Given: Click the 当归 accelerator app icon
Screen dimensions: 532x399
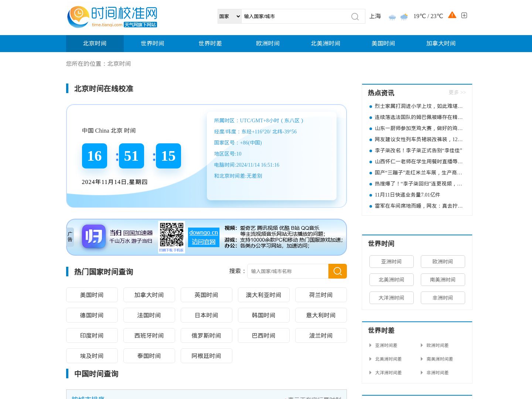Looking at the screenshot, I should coord(94,236).
